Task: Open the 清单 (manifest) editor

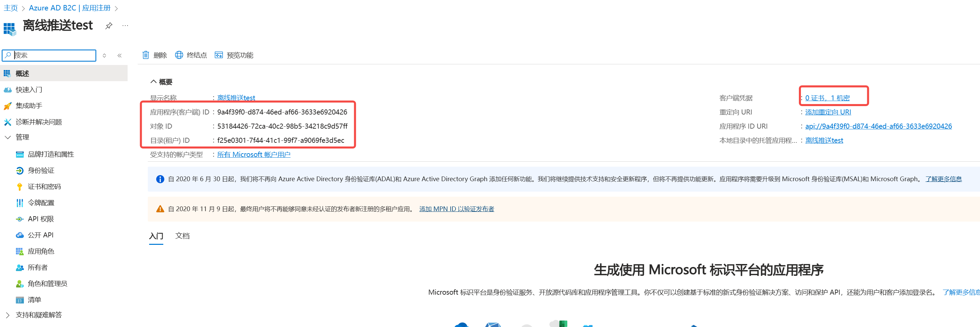Action: 34,300
